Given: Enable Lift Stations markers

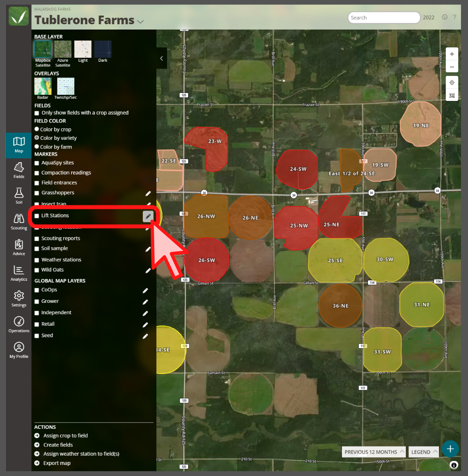Looking at the screenshot, I should point(37,216).
